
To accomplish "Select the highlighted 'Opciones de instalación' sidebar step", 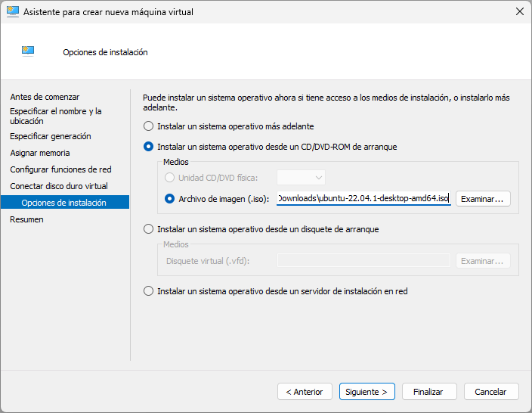I will tap(65, 202).
